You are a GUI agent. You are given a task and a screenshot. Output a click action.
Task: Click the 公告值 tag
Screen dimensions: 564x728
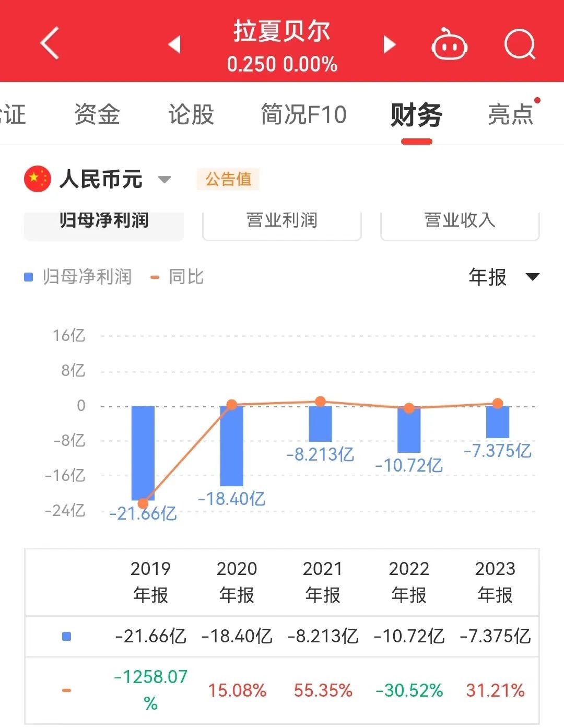[x=228, y=179]
